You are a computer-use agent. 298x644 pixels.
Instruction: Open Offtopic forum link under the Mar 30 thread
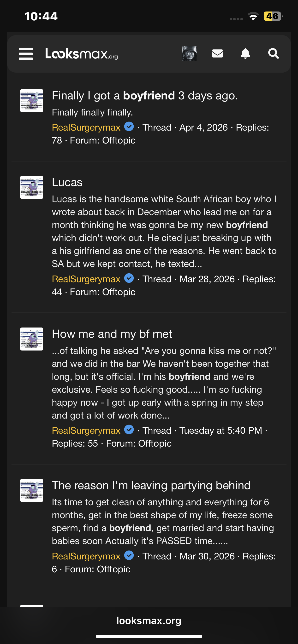pyautogui.click(x=113, y=569)
